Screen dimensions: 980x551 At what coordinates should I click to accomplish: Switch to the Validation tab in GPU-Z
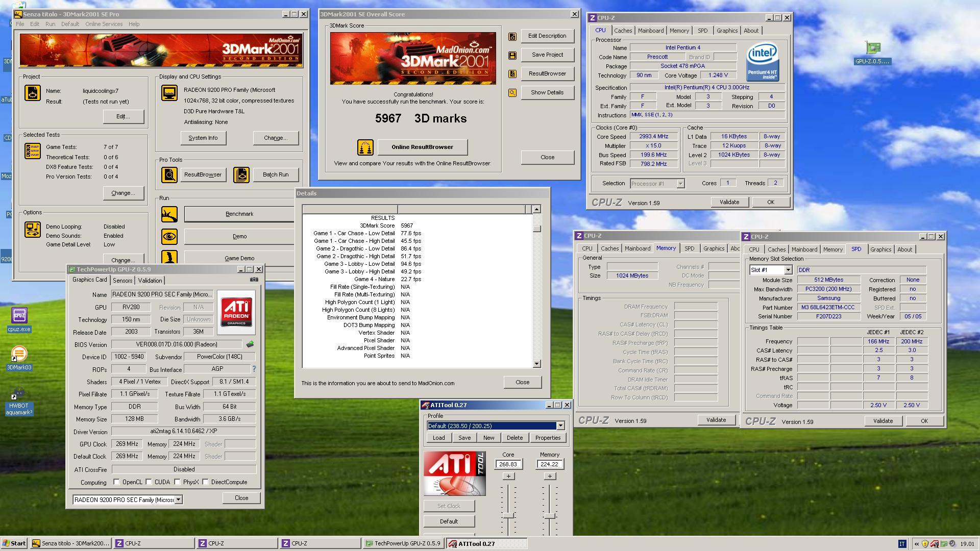click(x=150, y=281)
